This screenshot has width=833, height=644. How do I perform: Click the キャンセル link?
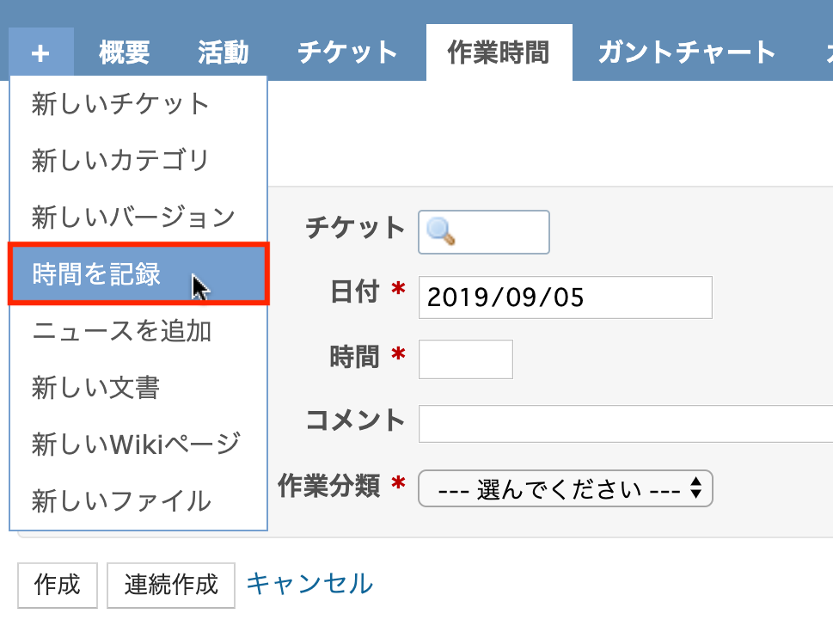(x=309, y=584)
